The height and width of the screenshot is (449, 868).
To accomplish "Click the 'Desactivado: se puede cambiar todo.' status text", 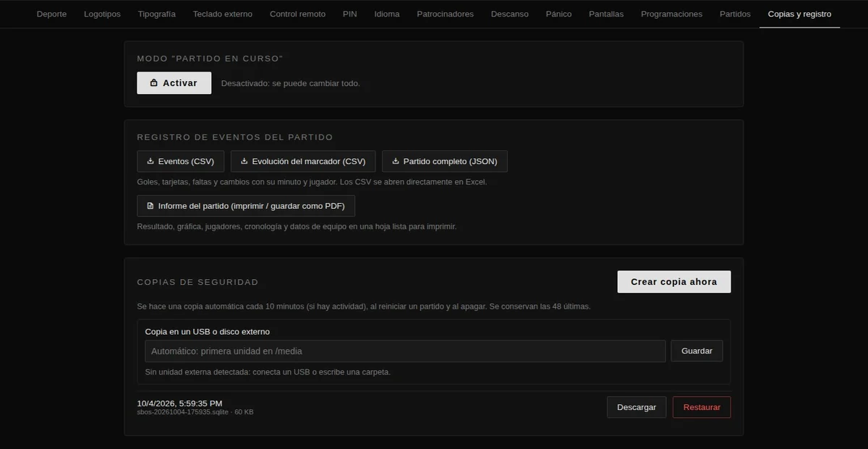I will click(291, 83).
